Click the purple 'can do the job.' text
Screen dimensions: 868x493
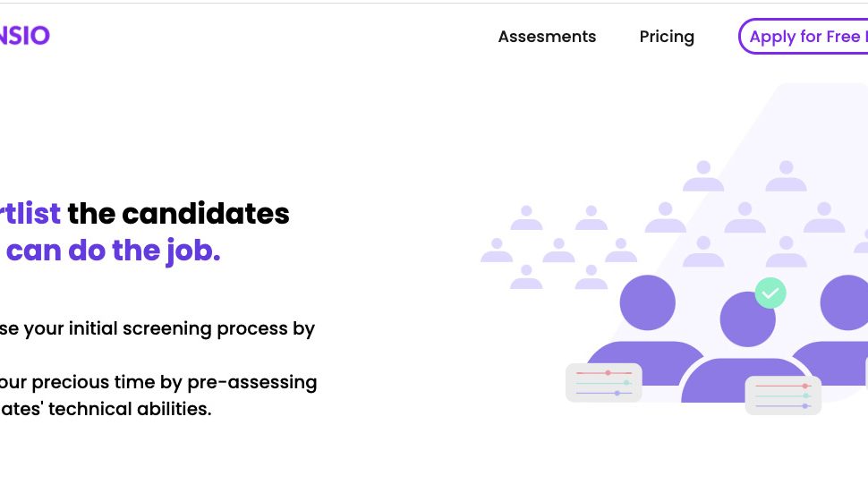(x=113, y=251)
